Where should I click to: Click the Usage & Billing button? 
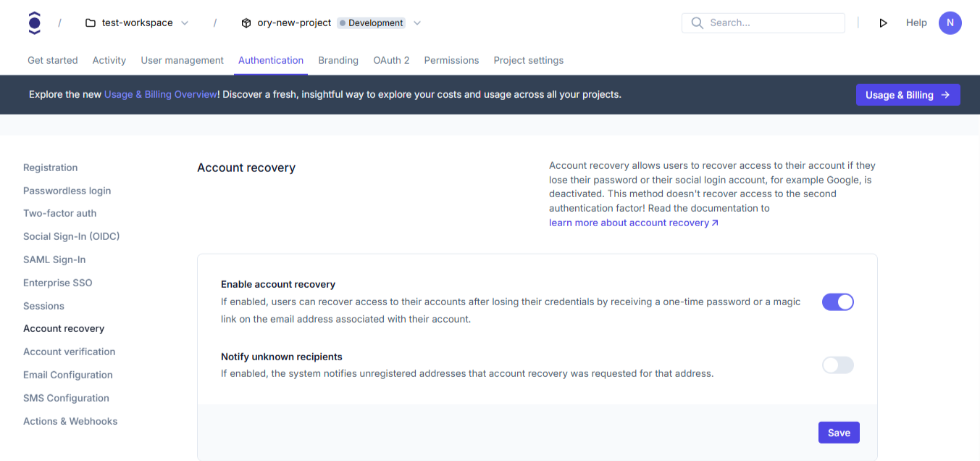pyautogui.click(x=908, y=94)
